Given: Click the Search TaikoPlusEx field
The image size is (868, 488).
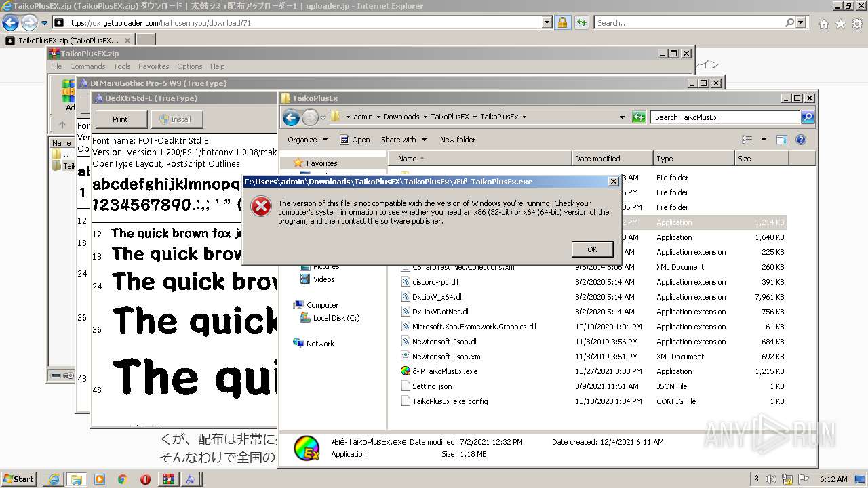Looking at the screenshot, I should point(725,117).
